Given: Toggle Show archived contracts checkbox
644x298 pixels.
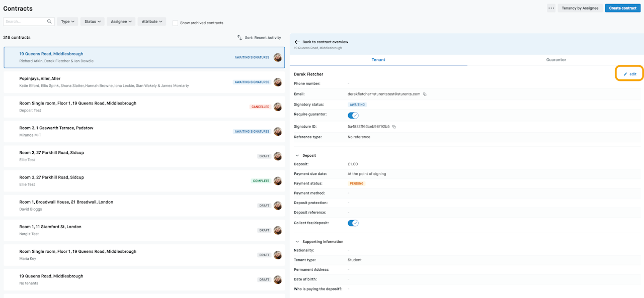Looking at the screenshot, I should pos(175,23).
